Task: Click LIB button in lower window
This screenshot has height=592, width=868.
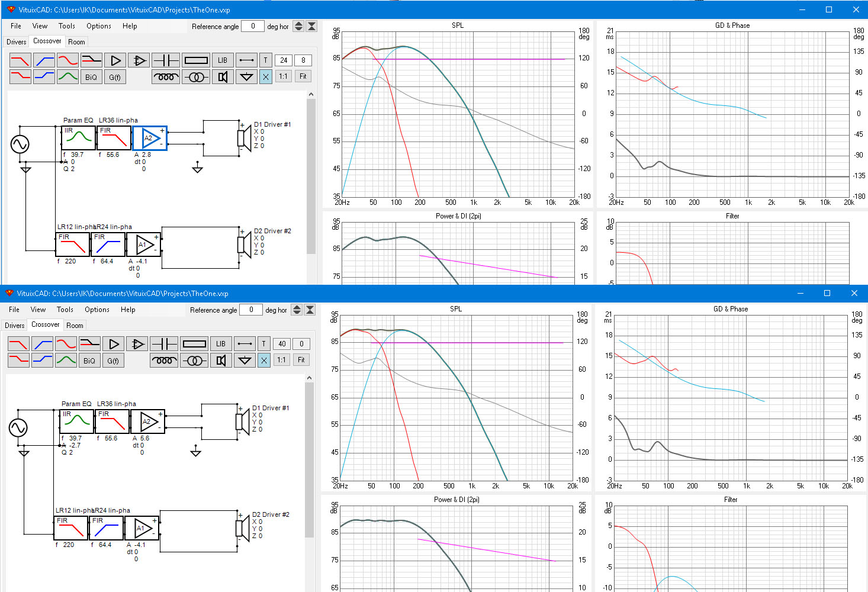Action: point(221,343)
